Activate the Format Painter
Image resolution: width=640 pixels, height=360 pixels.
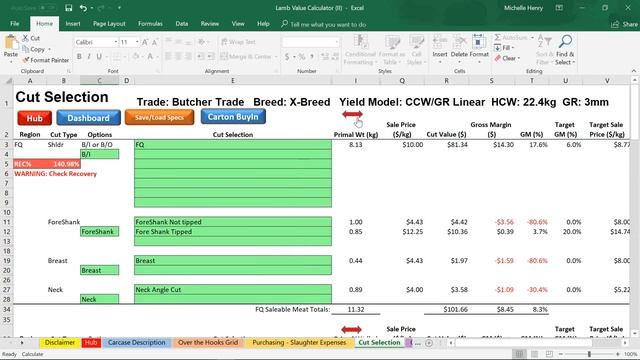(45, 60)
